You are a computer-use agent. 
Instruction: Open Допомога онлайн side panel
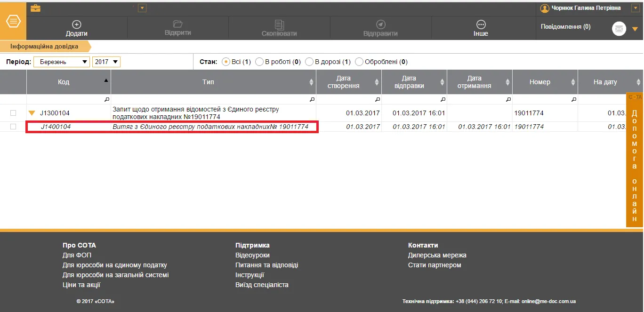click(635, 160)
